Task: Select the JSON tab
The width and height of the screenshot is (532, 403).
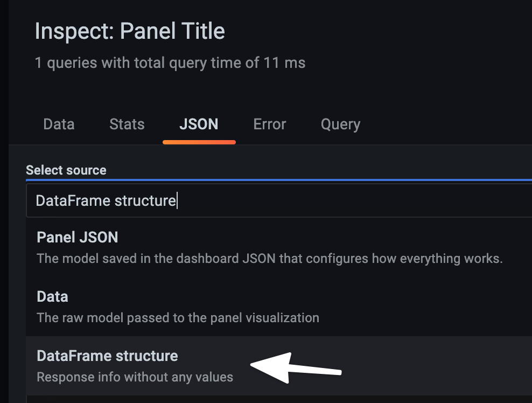Action: pyautogui.click(x=198, y=124)
